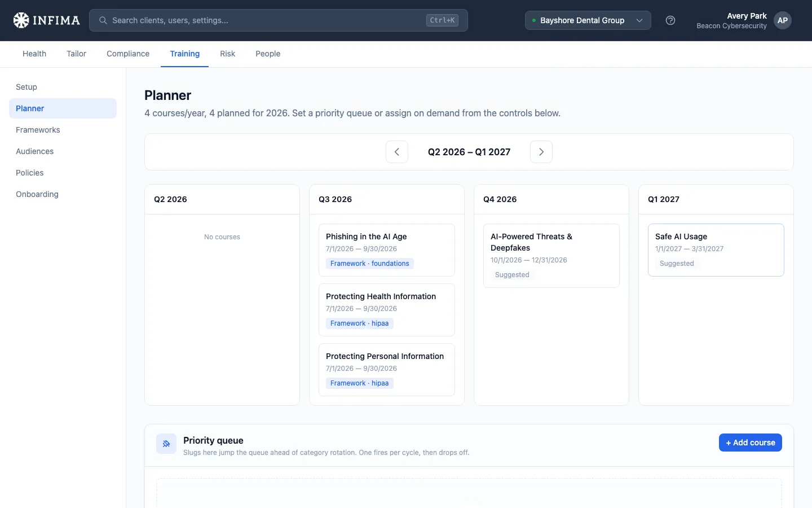The height and width of the screenshot is (508, 812).
Task: Go to next quarter range
Action: pyautogui.click(x=541, y=152)
